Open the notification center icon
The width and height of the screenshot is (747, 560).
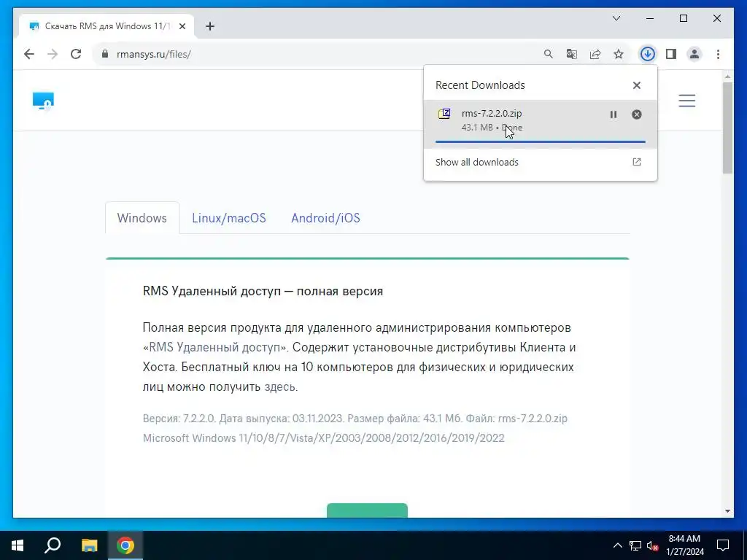(x=723, y=545)
